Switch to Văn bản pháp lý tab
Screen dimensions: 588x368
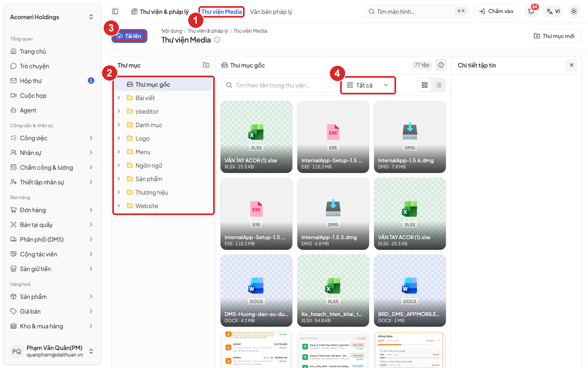click(271, 11)
